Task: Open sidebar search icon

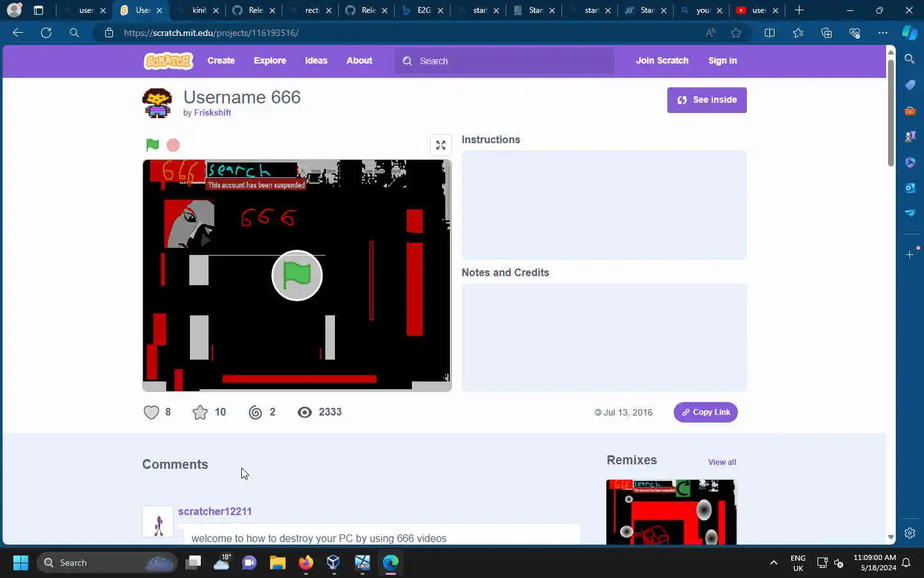Action: point(909,59)
